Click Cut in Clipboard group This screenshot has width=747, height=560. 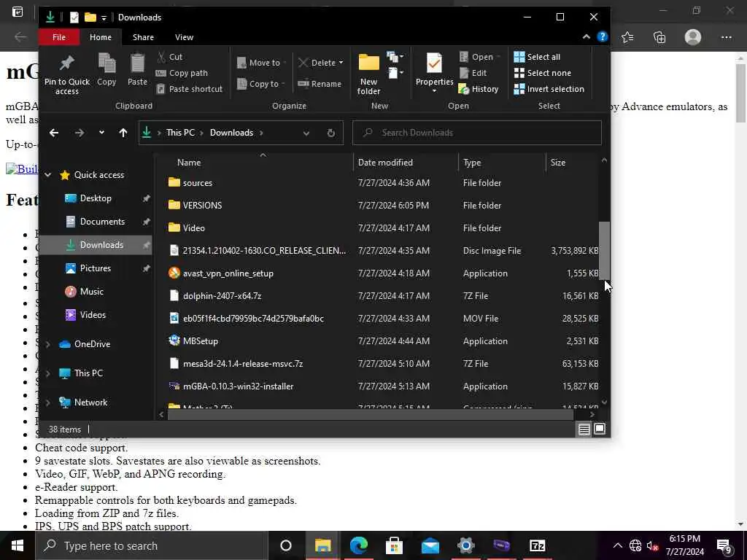pyautogui.click(x=169, y=57)
